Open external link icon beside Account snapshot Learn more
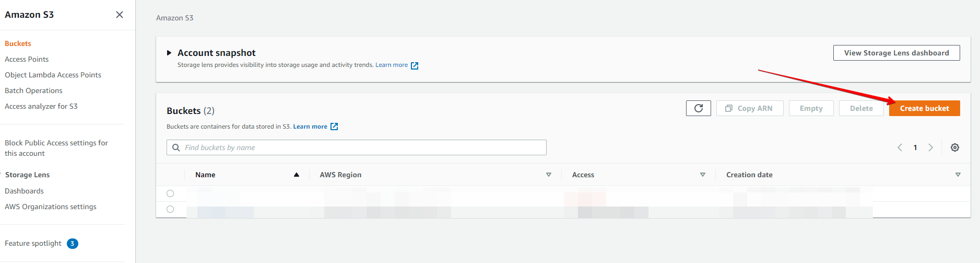Image resolution: width=980 pixels, height=263 pixels. point(415,65)
